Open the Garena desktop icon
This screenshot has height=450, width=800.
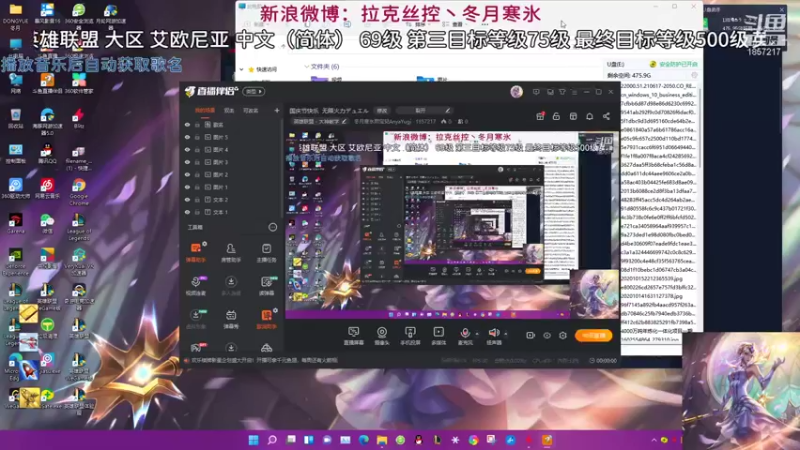15,223
